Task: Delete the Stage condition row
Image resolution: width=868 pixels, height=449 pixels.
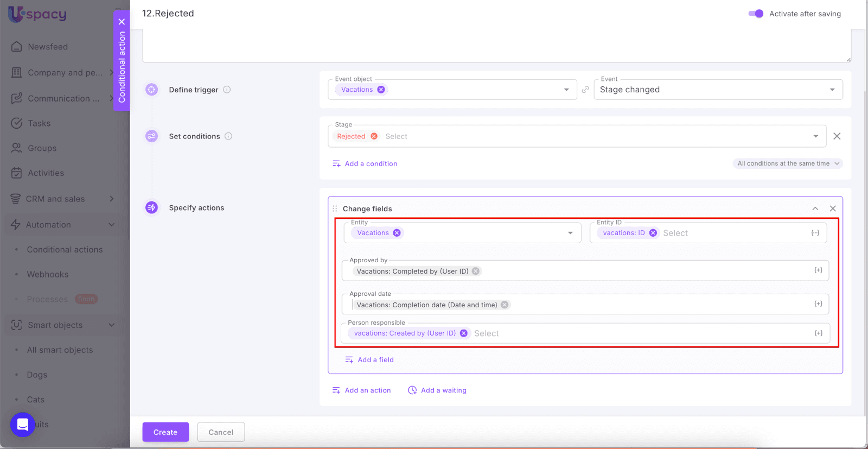Action: (x=837, y=136)
